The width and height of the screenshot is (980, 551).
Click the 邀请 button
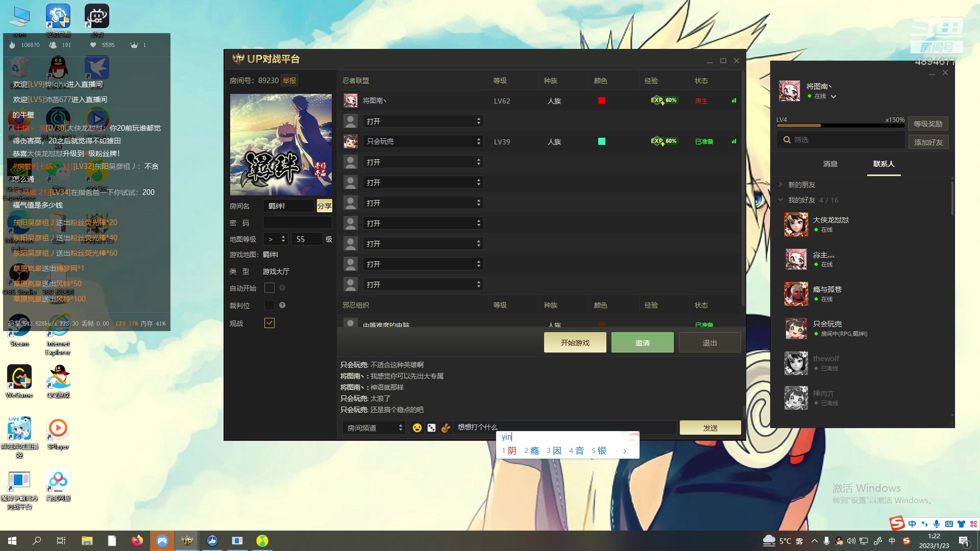click(x=643, y=342)
